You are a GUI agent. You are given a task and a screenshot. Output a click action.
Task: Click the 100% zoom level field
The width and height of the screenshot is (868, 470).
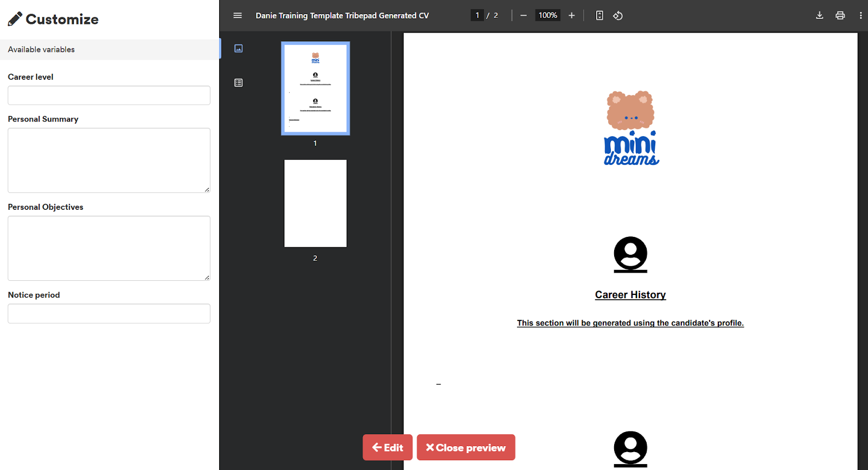click(x=548, y=16)
